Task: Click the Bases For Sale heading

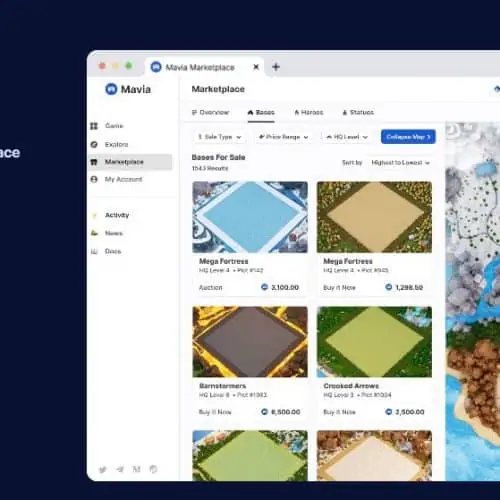Action: (x=218, y=157)
